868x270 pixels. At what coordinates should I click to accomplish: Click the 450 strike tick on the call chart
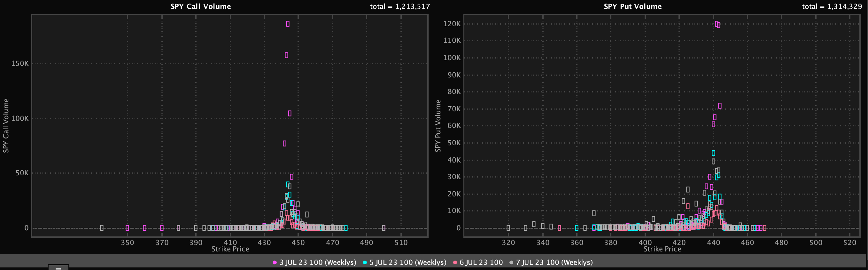point(298,242)
